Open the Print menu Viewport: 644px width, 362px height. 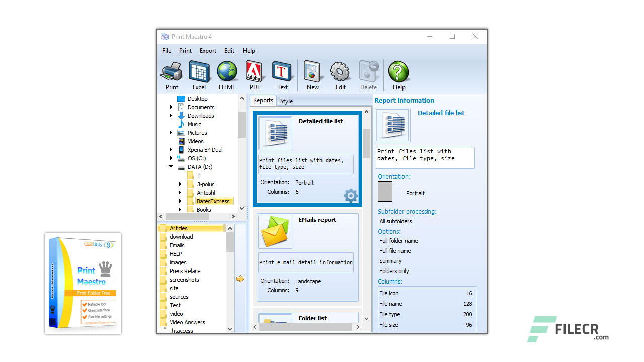185,51
